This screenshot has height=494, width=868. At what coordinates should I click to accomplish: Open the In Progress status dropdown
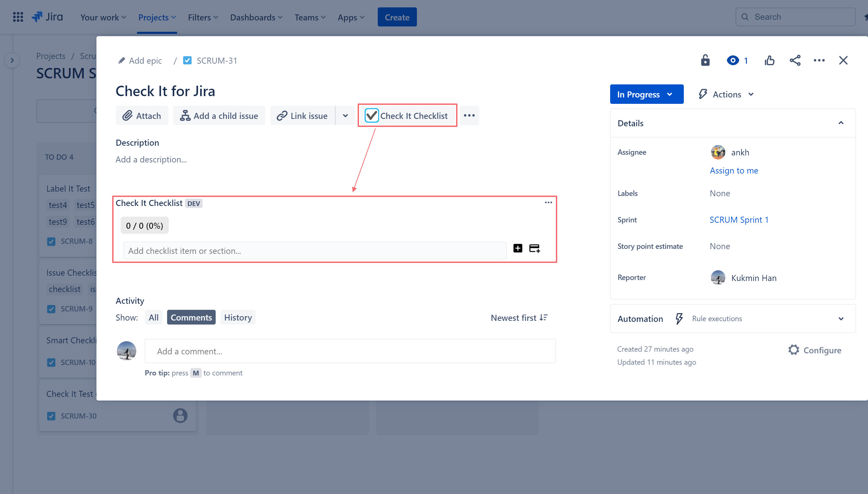(x=646, y=94)
